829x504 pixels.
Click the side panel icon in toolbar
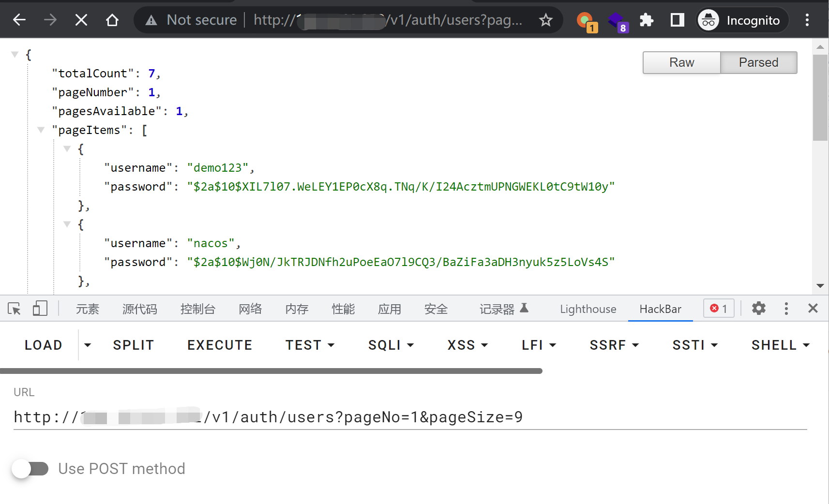tap(677, 20)
